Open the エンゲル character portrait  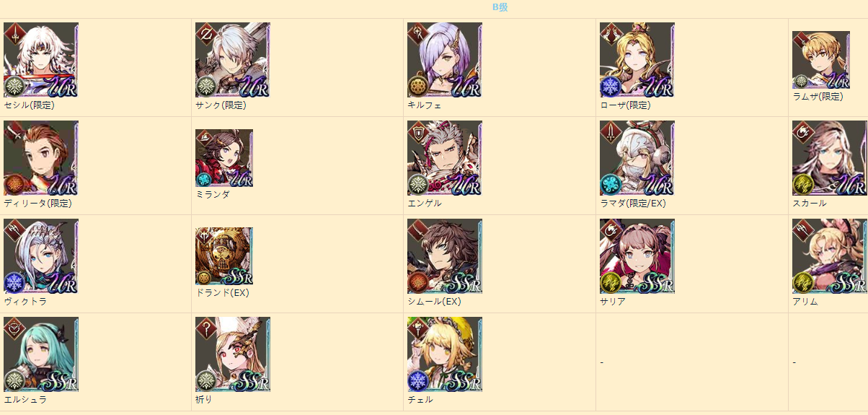(x=445, y=158)
